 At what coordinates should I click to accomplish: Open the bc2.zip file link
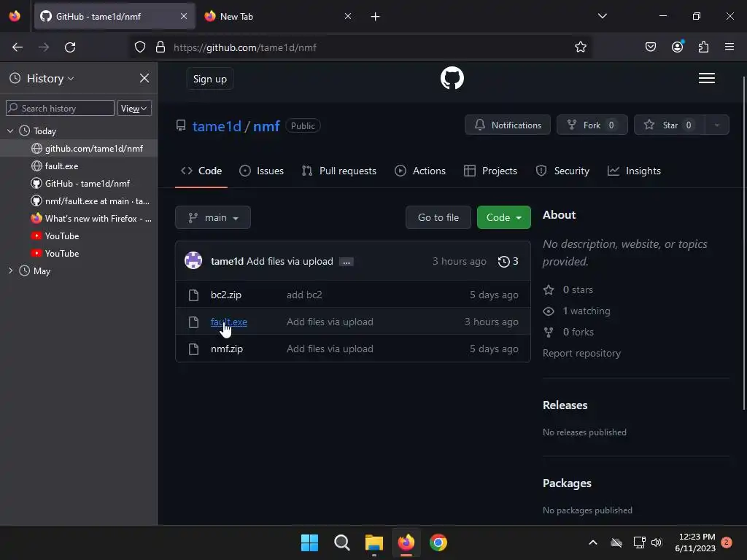[226, 295]
